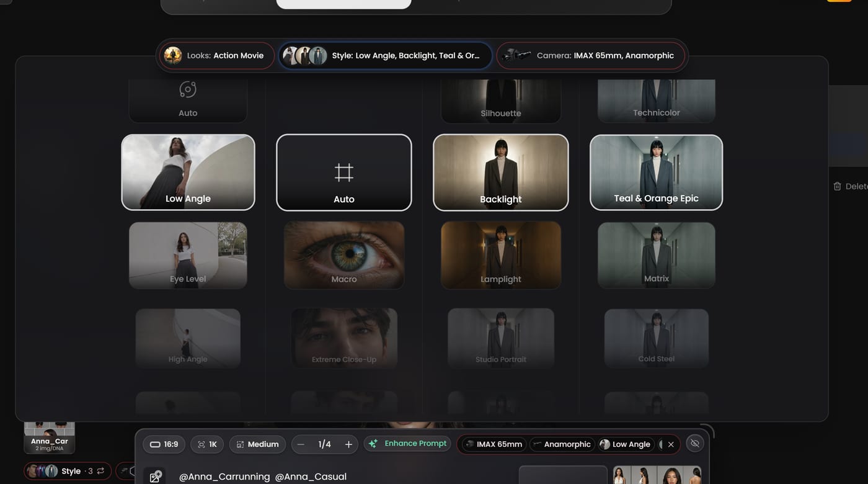Pick the High Angle card
Screen dimensions: 868x484
coord(188,338)
